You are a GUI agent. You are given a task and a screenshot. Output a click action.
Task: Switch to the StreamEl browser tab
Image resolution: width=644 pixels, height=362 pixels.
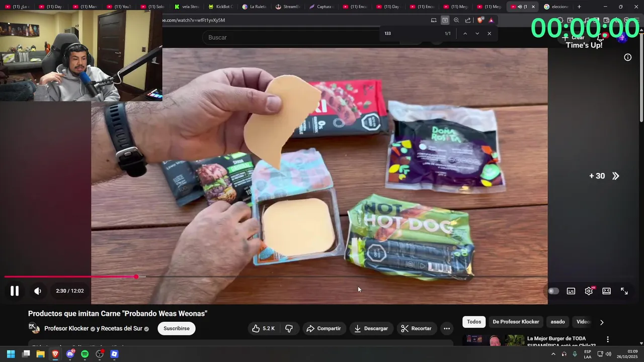(x=288, y=7)
